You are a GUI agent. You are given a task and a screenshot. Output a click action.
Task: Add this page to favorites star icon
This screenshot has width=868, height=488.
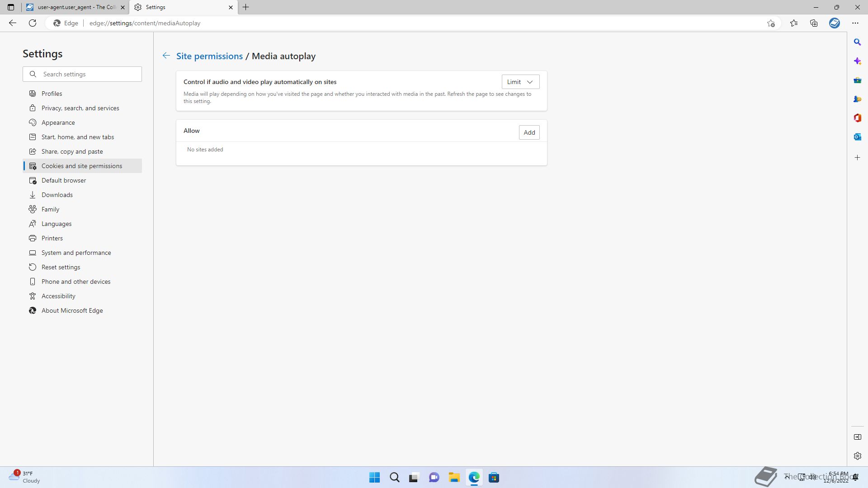[771, 23]
